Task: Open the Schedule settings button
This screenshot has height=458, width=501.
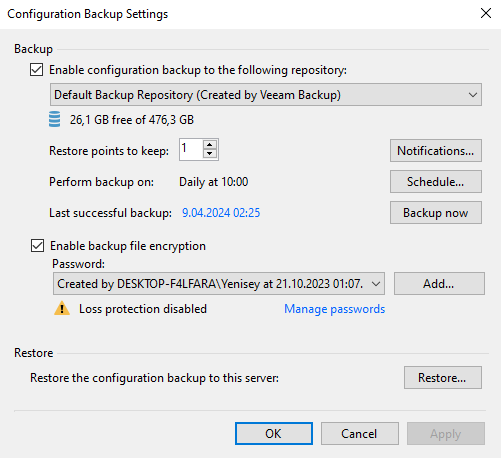Action: tap(436, 182)
